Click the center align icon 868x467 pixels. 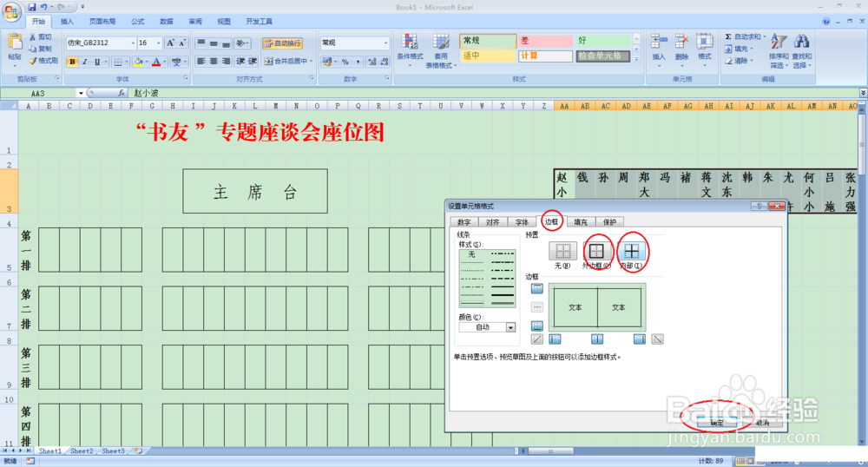pyautogui.click(x=214, y=62)
